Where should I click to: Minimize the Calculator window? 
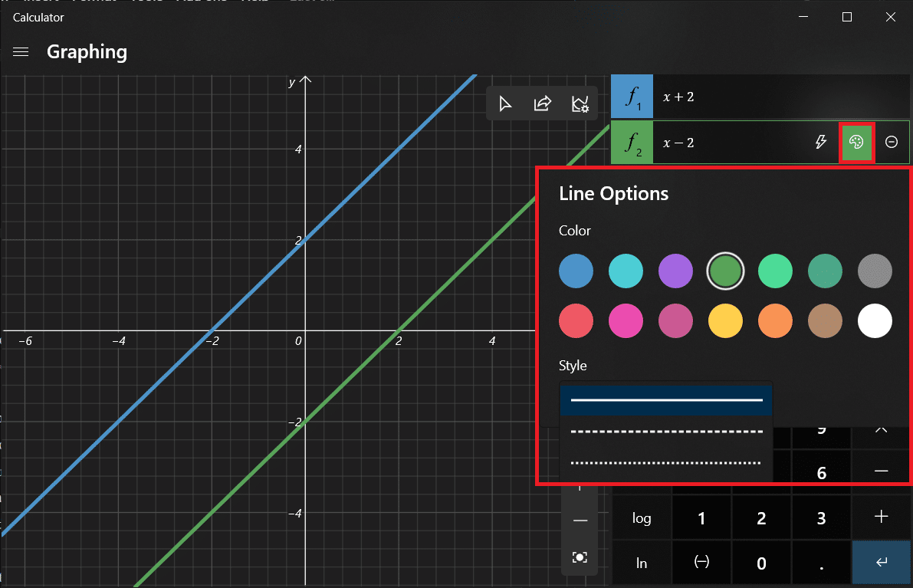[803, 17]
